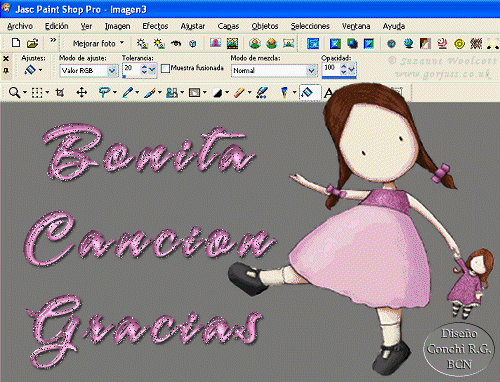Viewport: 500px width, 382px height.
Task: Click the Open folder icon
Action: point(32,43)
